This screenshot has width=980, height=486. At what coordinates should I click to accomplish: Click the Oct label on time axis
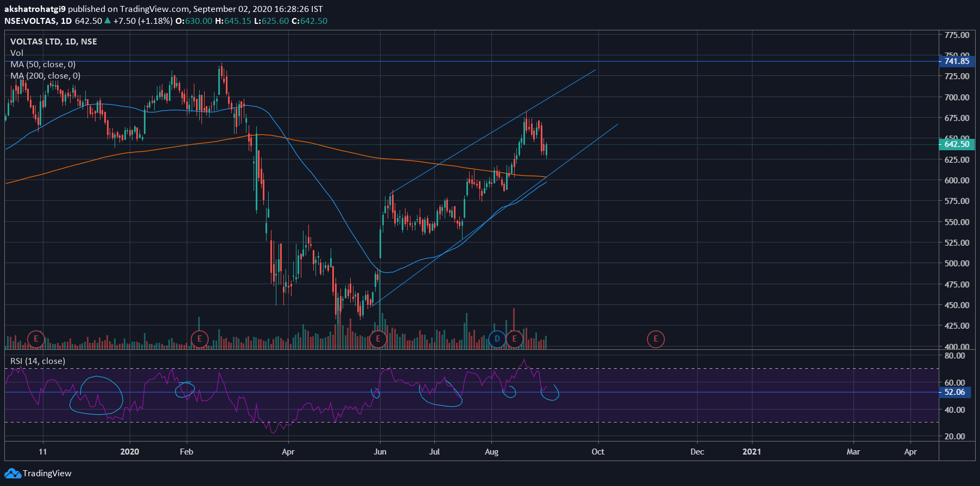click(x=598, y=452)
